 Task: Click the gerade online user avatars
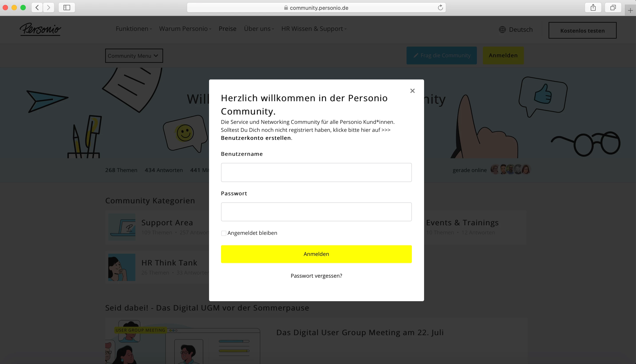(x=510, y=170)
